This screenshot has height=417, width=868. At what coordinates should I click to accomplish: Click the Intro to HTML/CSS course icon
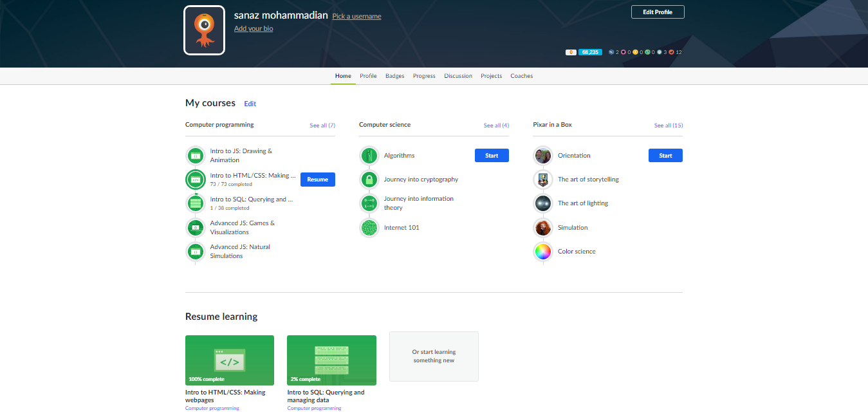point(196,180)
